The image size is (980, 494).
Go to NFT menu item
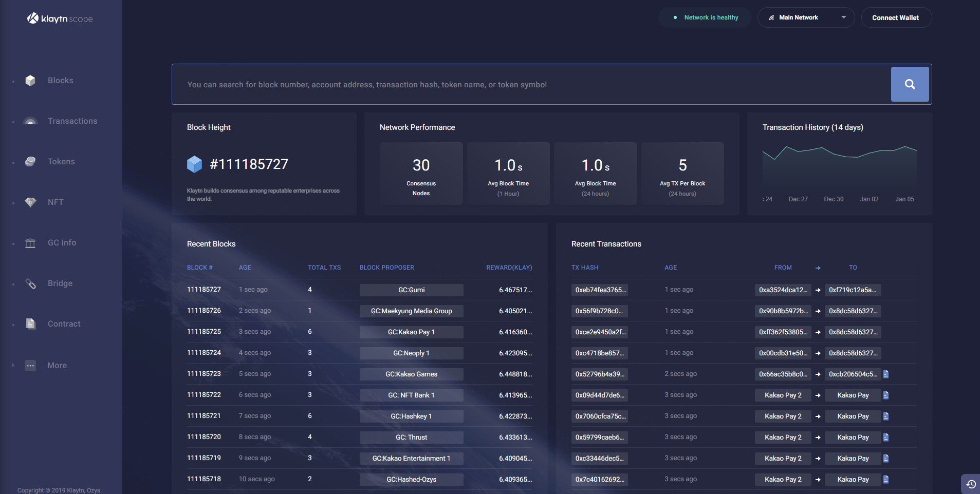pos(56,202)
